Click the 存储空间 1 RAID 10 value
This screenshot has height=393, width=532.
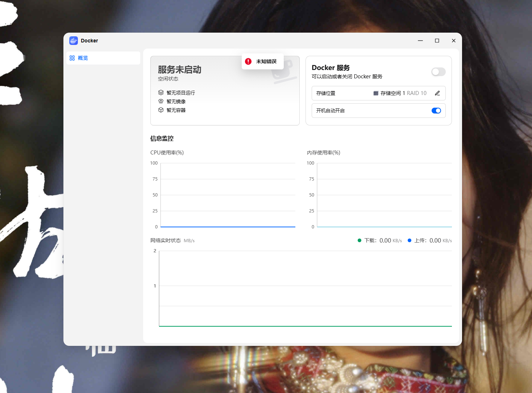pyautogui.click(x=403, y=93)
